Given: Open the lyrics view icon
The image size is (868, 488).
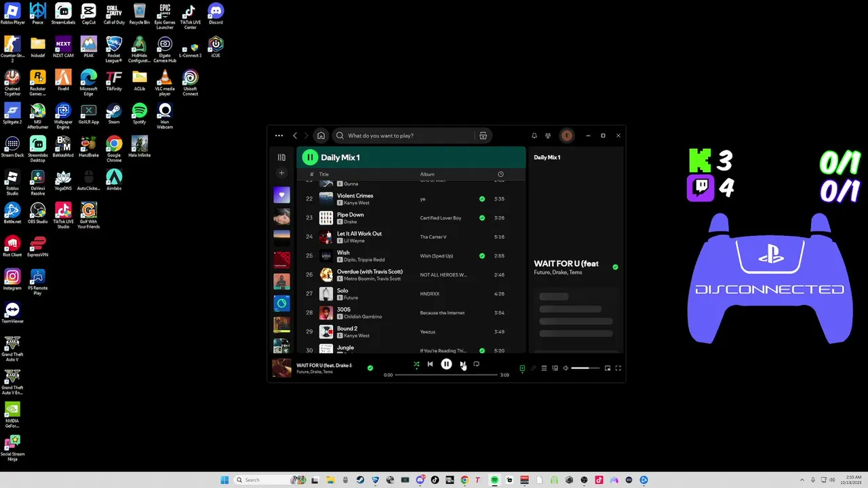Looking at the screenshot, I should 533,368.
